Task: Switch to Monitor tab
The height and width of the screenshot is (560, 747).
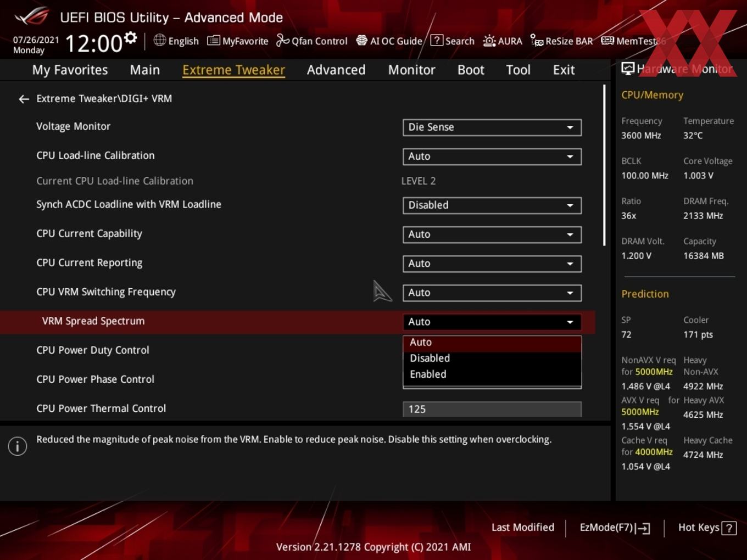Action: [x=411, y=70]
